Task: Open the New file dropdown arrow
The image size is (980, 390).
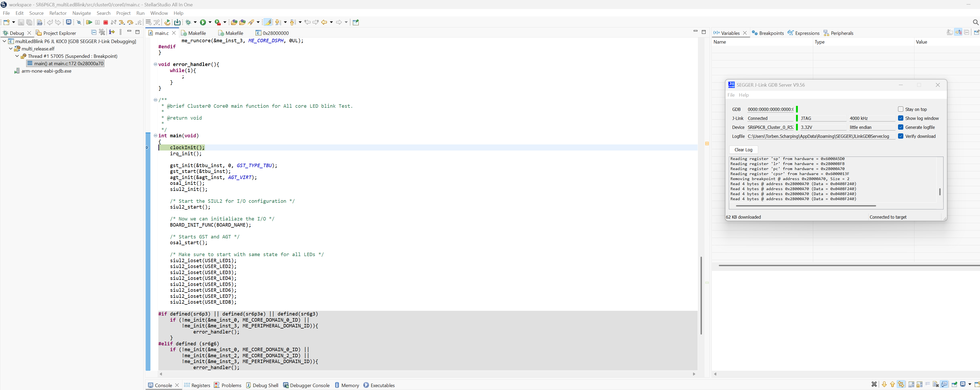Action: click(x=14, y=22)
